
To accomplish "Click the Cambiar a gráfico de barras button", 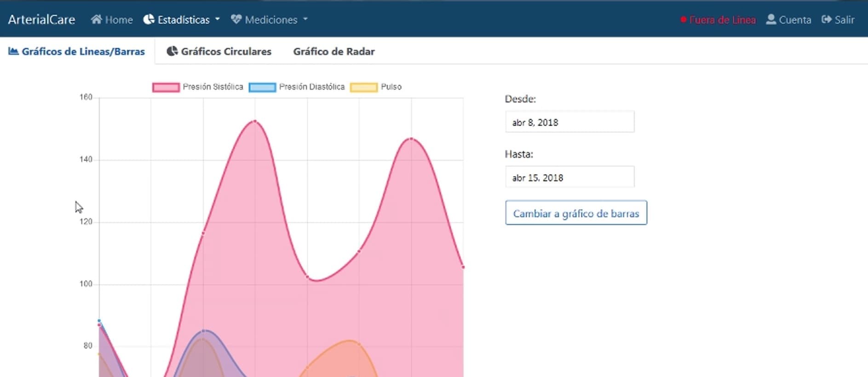I will point(576,213).
